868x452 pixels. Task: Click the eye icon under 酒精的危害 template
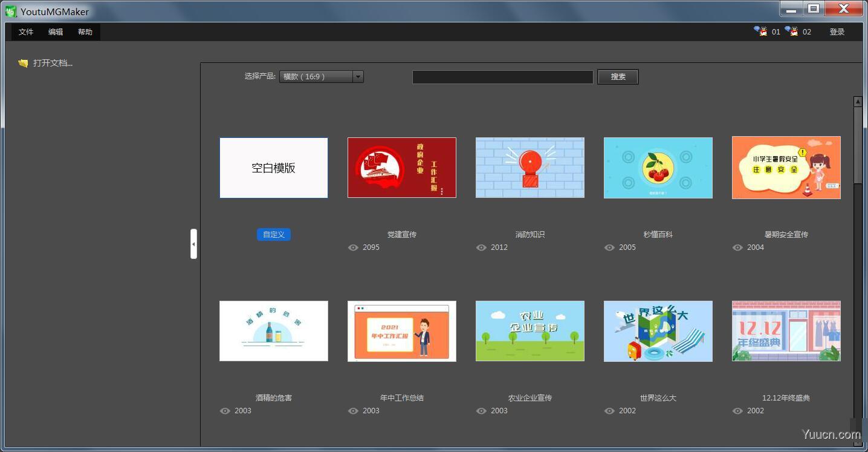(x=225, y=411)
